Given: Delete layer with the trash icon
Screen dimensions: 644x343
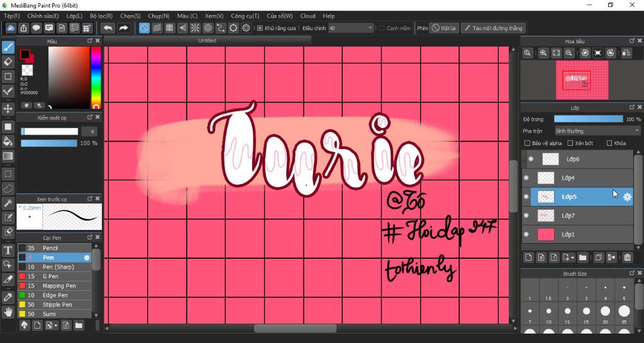Looking at the screenshot, I should [x=627, y=258].
